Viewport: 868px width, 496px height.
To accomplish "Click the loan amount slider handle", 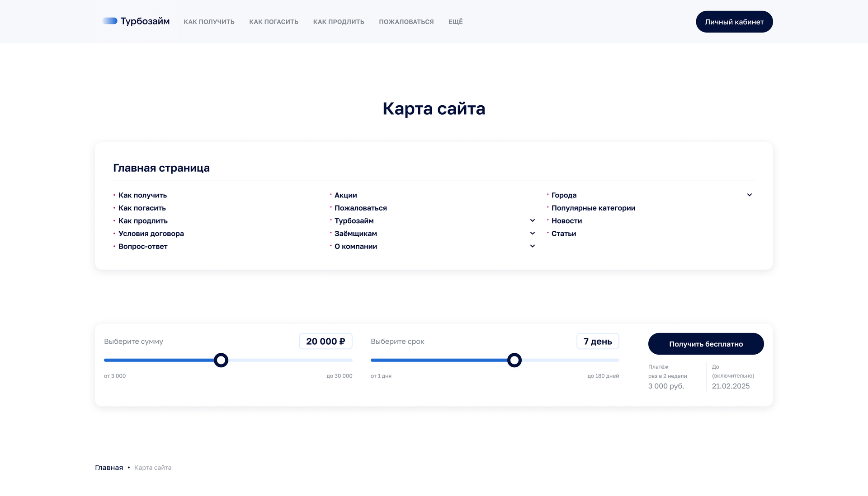I will pos(221,360).
